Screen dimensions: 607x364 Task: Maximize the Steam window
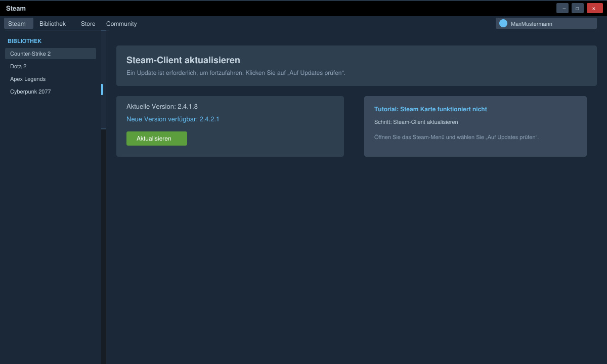click(578, 8)
